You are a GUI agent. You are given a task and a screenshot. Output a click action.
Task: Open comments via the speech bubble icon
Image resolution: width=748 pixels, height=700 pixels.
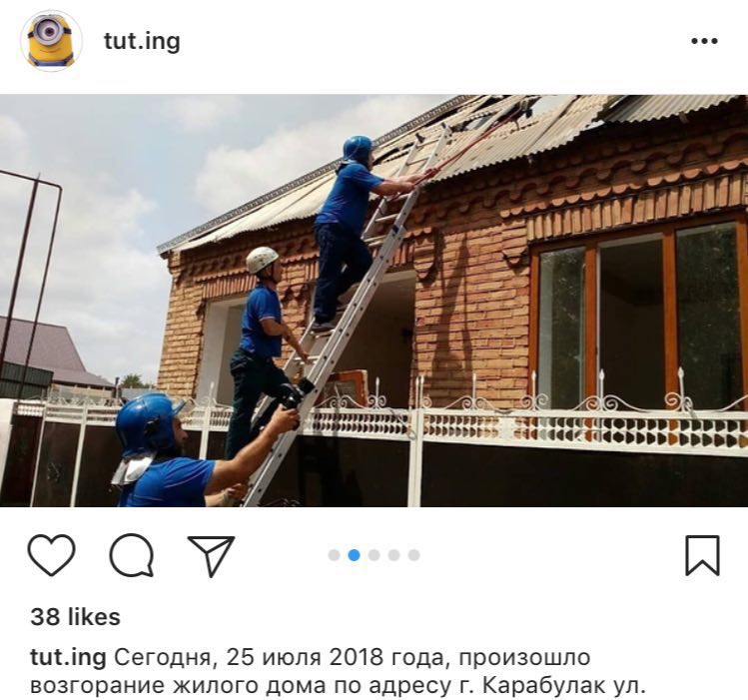(132, 555)
